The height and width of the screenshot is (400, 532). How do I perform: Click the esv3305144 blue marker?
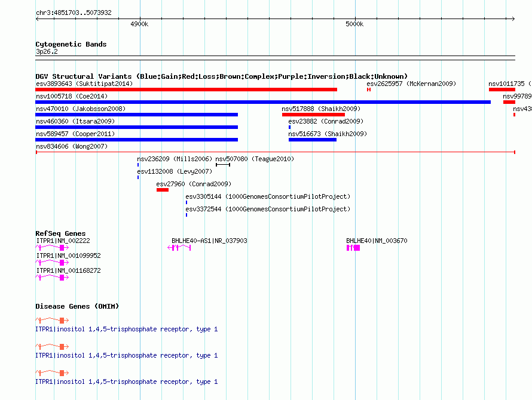point(186,202)
